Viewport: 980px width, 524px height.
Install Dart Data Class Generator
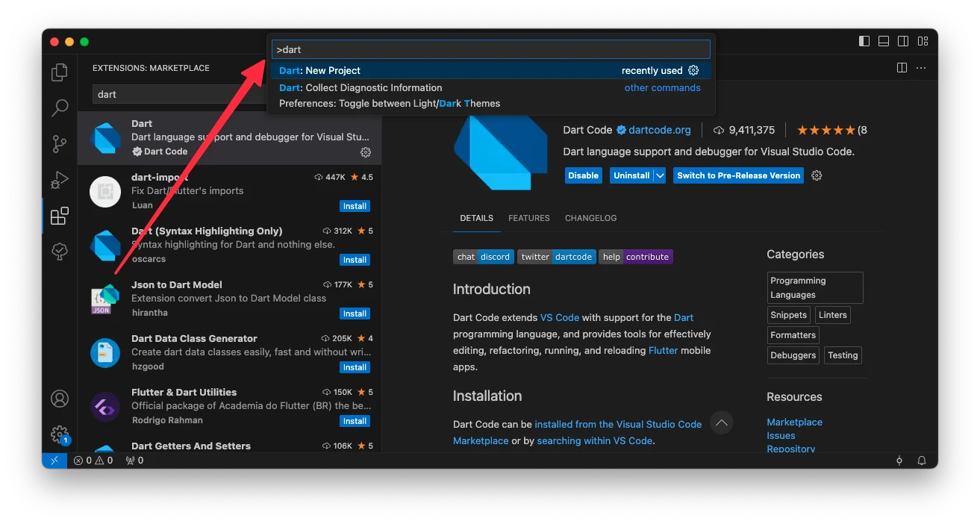[355, 367]
